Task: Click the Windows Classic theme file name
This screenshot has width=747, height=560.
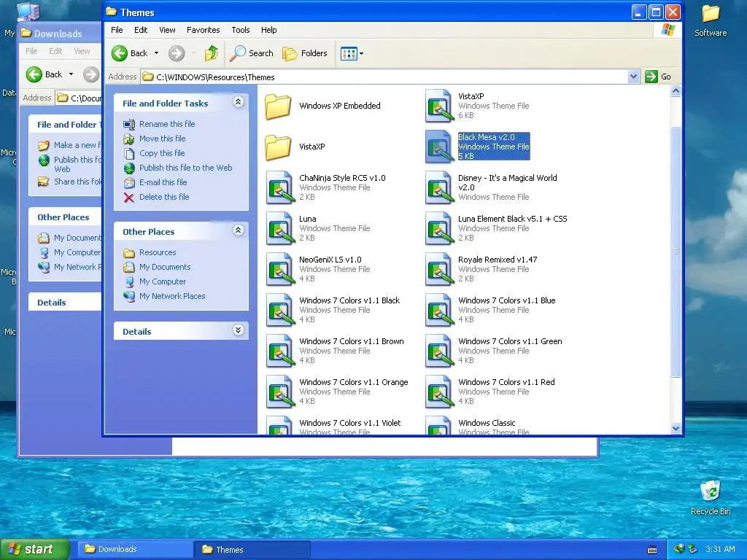Action: pos(487,423)
